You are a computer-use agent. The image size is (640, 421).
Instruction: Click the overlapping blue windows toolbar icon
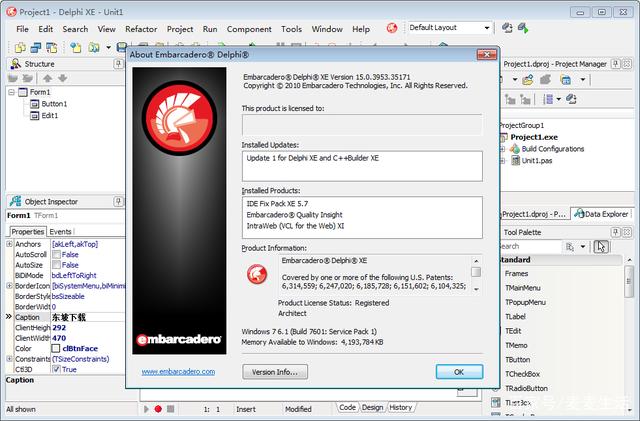[x=36, y=48]
